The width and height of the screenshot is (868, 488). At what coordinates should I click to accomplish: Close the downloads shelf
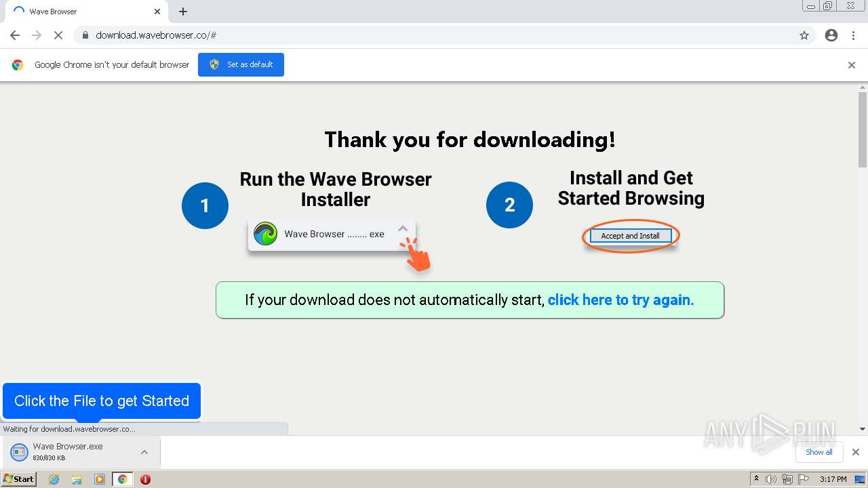[x=856, y=452]
